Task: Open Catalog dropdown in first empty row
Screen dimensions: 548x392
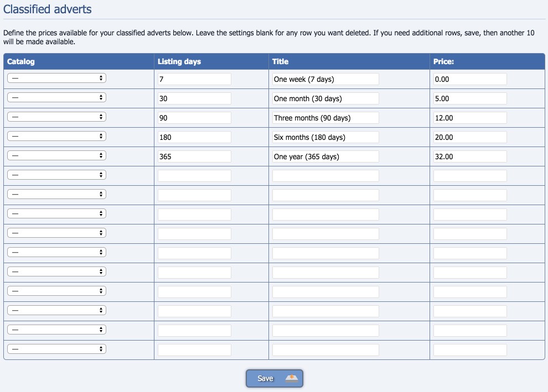Action: 56,175
